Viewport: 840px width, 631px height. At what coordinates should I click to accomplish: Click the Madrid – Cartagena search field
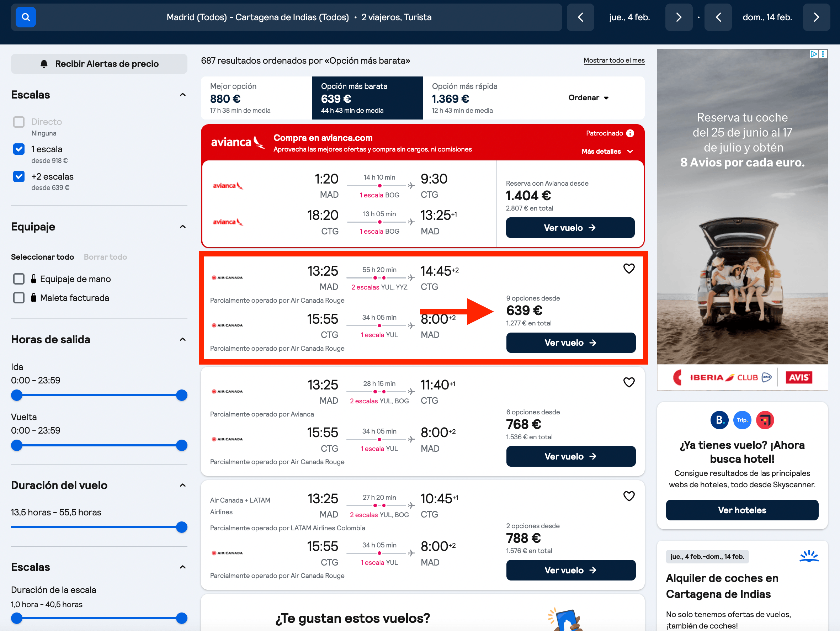click(x=286, y=17)
